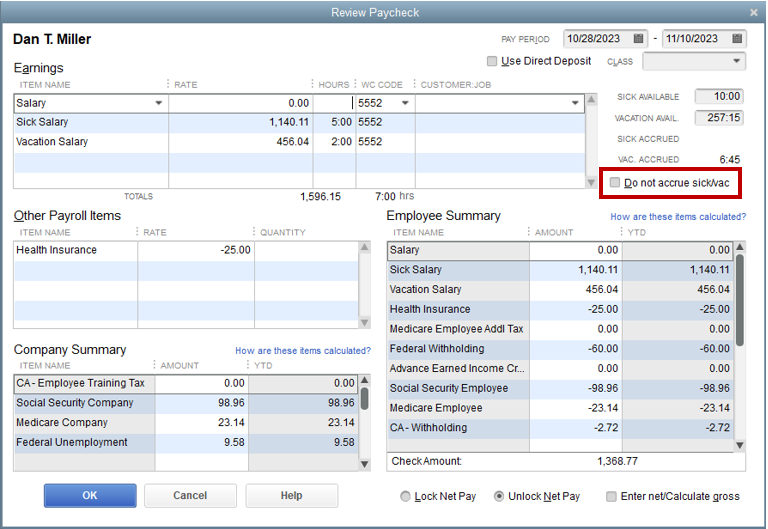Click Sick Salary rate 1,140.11 in Earnings

coord(289,122)
